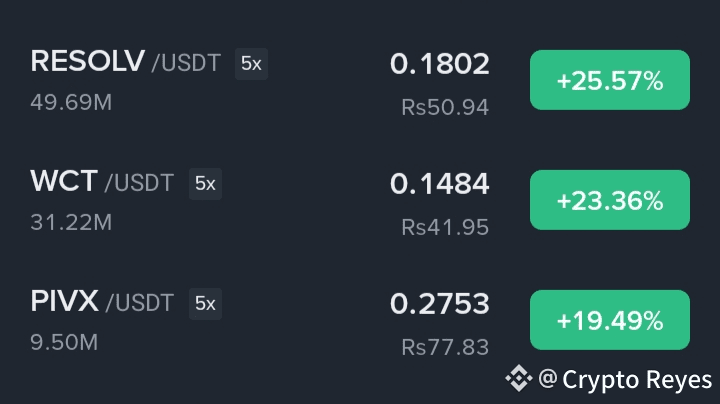Click the 9.50M volume figure
The width and height of the screenshot is (720, 404).
pos(64,342)
